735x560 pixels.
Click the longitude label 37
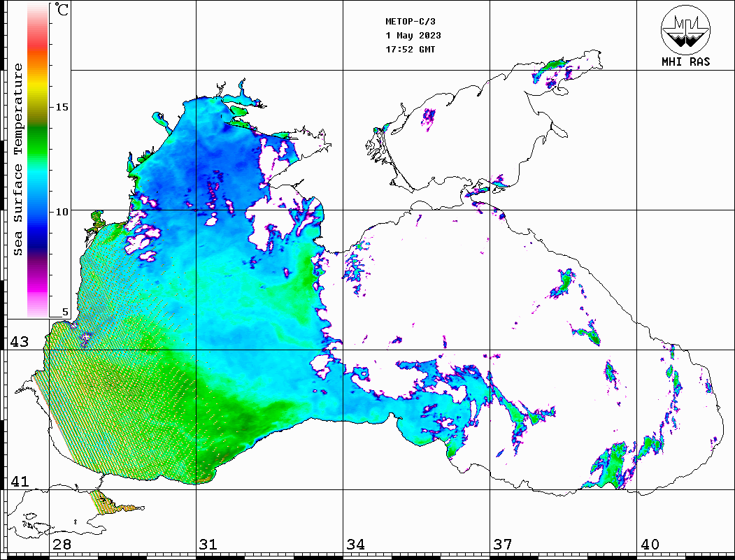click(503, 544)
